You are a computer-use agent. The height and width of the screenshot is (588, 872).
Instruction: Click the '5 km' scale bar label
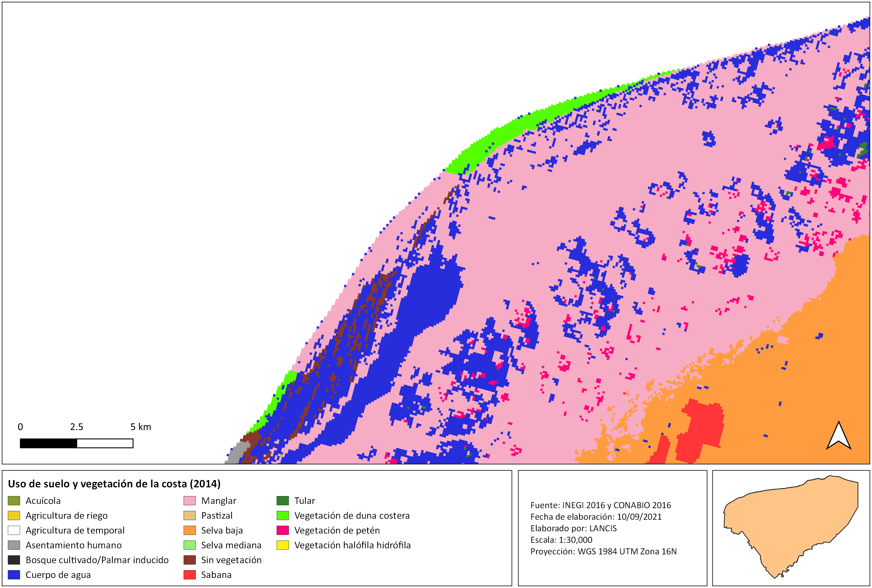(141, 427)
